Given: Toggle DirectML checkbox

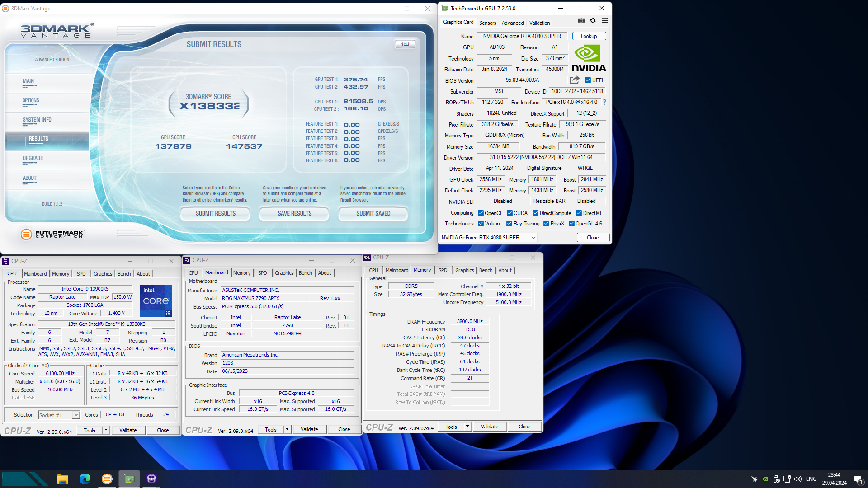Looking at the screenshot, I should pyautogui.click(x=579, y=213).
